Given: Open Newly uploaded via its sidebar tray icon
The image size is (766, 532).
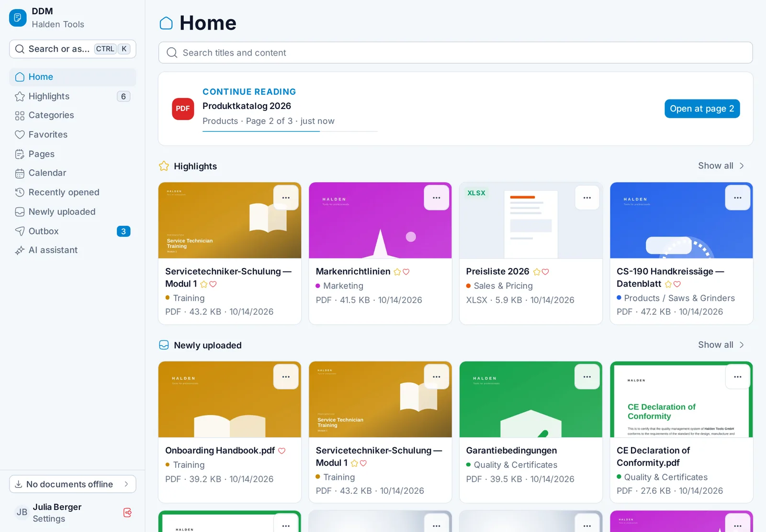Looking at the screenshot, I should [x=20, y=212].
